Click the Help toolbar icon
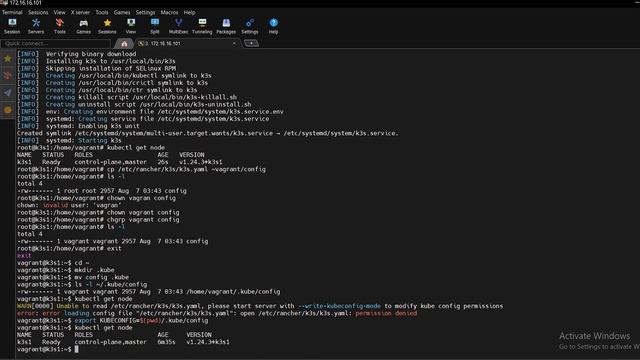Screen dimensions: 640x360 point(273,26)
